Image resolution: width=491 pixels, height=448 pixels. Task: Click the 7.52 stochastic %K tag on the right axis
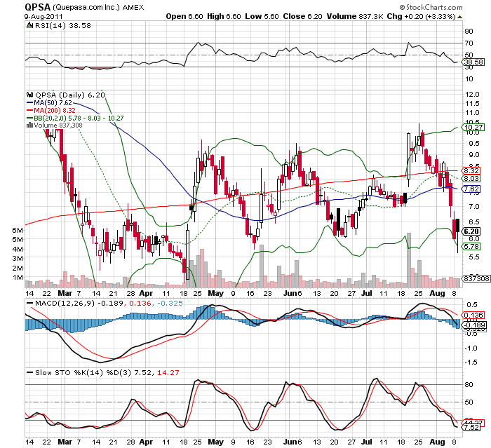[x=471, y=428]
